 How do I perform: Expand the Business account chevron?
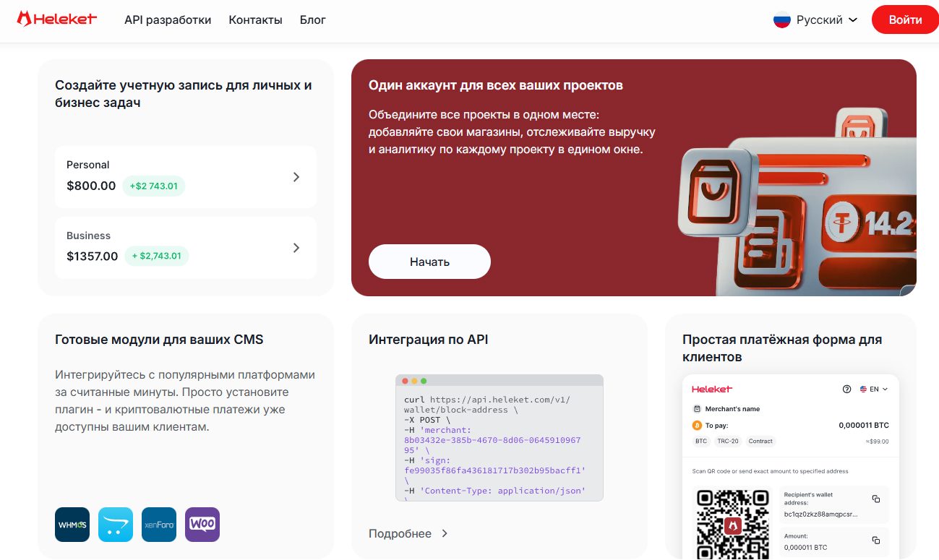(x=296, y=248)
